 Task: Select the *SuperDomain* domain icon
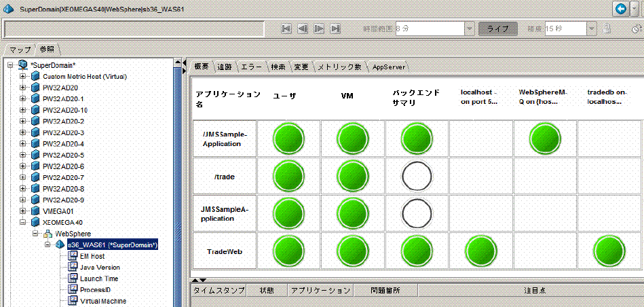24,65
